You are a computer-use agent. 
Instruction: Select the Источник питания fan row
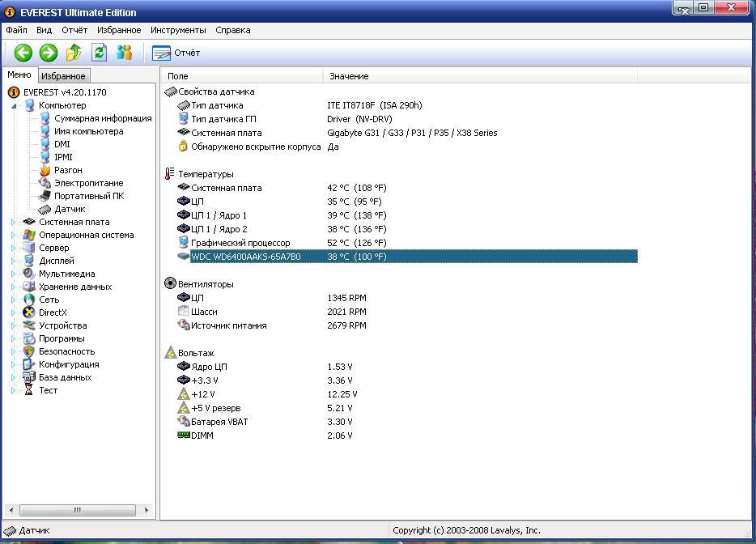407,325
